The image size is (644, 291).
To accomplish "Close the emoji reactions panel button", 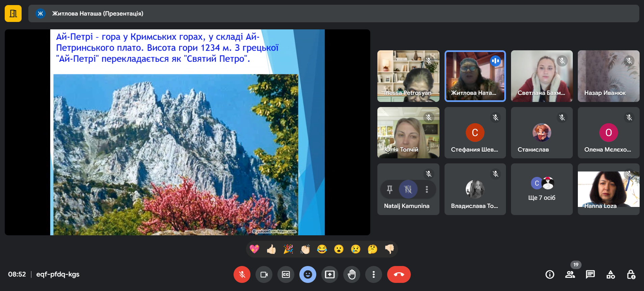I will (307, 274).
